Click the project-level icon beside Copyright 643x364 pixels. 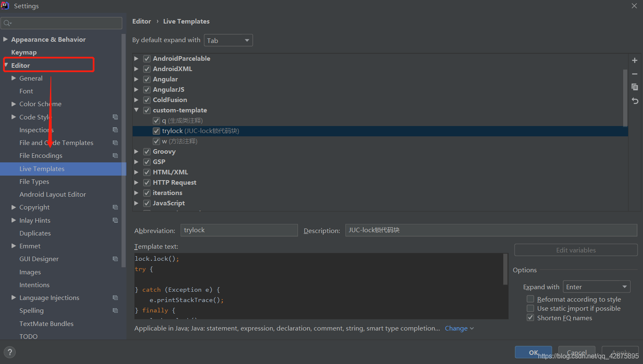115,207
